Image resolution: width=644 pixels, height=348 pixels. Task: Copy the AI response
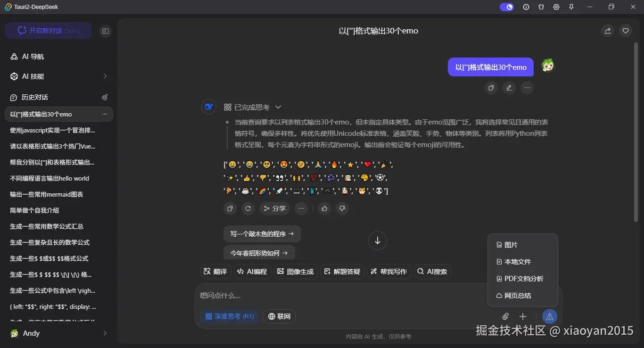point(230,208)
